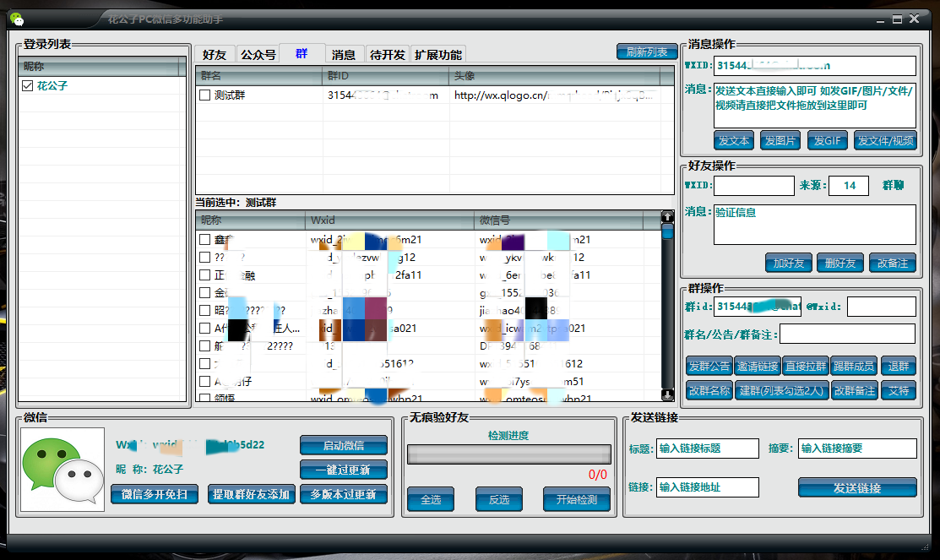
Task: Focus the 输入链接摘要 field
Action: tap(857, 449)
